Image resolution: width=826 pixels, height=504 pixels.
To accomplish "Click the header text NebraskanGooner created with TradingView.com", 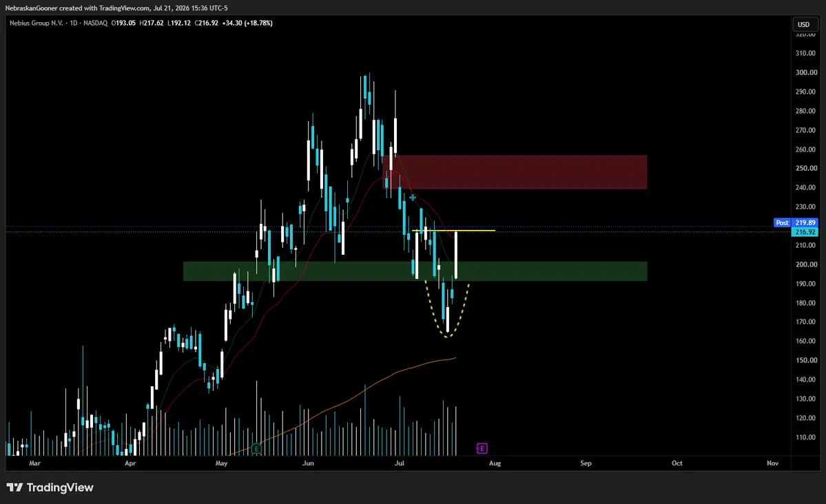I will coord(77,8).
